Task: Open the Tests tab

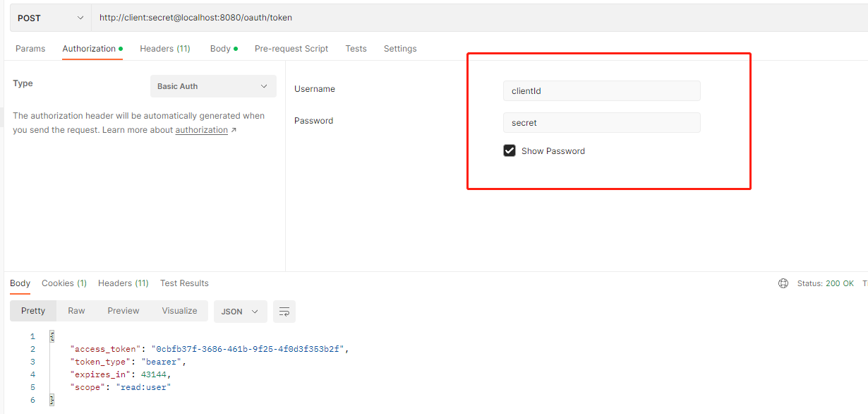Action: coord(356,49)
